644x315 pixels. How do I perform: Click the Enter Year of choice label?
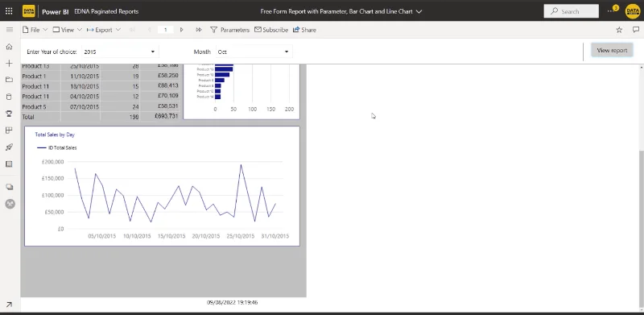(x=52, y=52)
